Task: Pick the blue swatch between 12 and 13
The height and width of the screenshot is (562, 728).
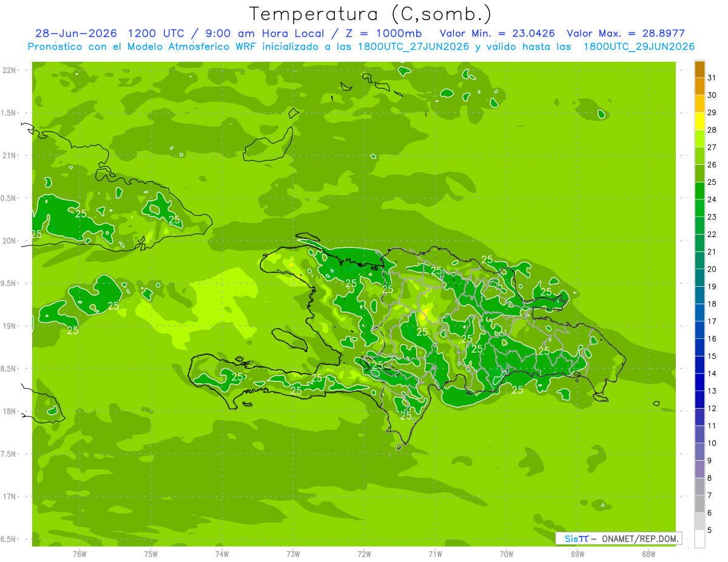Action: point(699,400)
